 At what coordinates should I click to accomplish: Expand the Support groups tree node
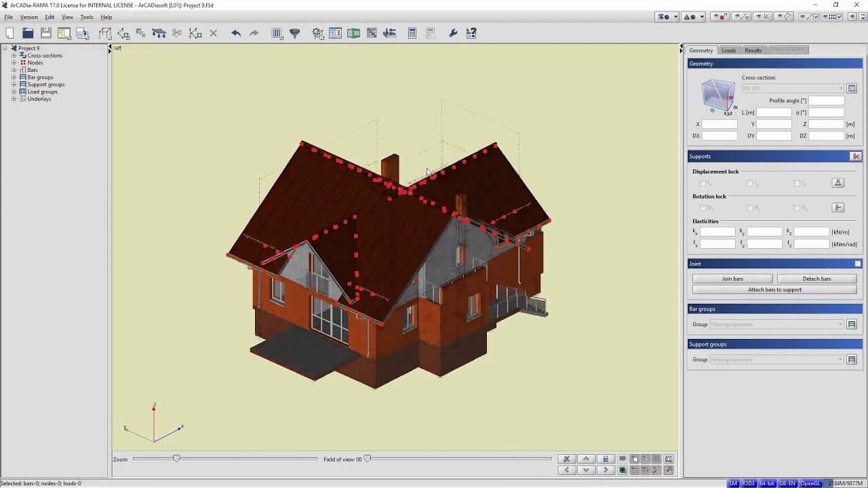(x=14, y=85)
